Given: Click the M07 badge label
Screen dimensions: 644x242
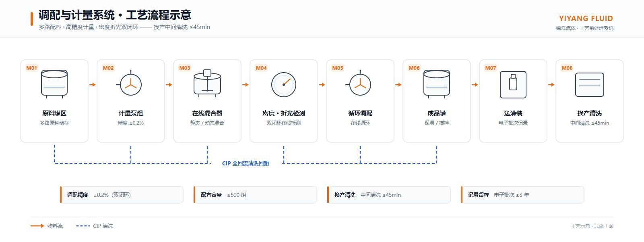Looking at the screenshot, I should click(491, 68).
